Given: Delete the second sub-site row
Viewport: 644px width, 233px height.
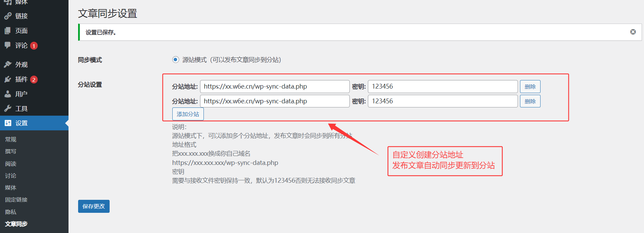Looking at the screenshot, I should coord(530,101).
